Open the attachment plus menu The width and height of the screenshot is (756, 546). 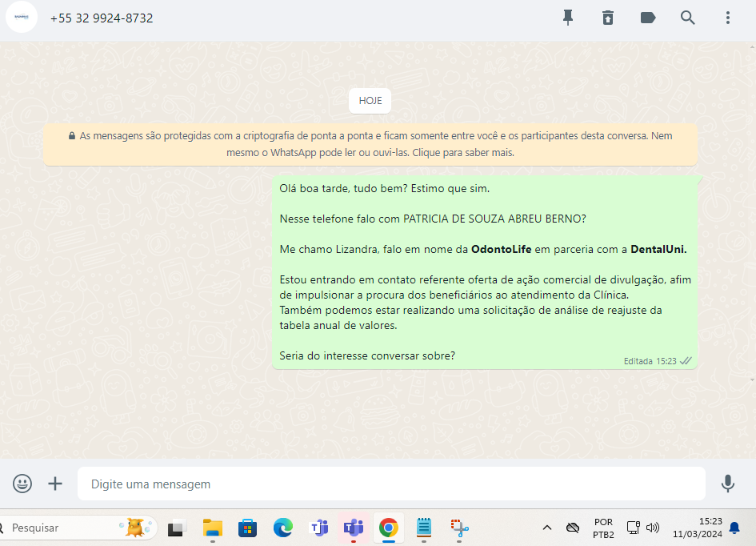click(55, 484)
